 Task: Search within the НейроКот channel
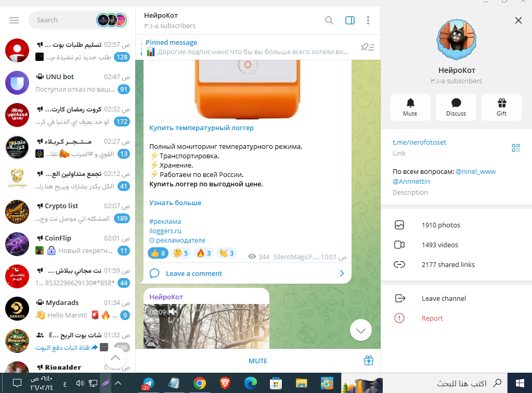(329, 20)
